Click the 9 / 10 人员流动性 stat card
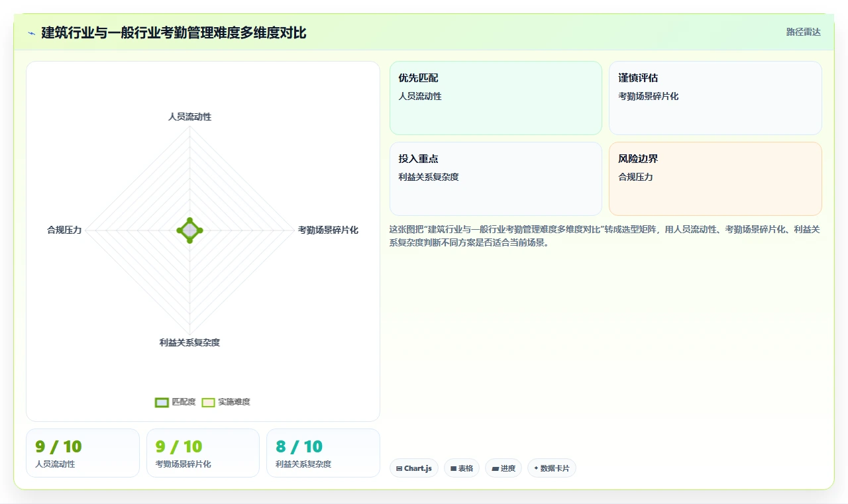This screenshot has height=504, width=848. [83, 453]
